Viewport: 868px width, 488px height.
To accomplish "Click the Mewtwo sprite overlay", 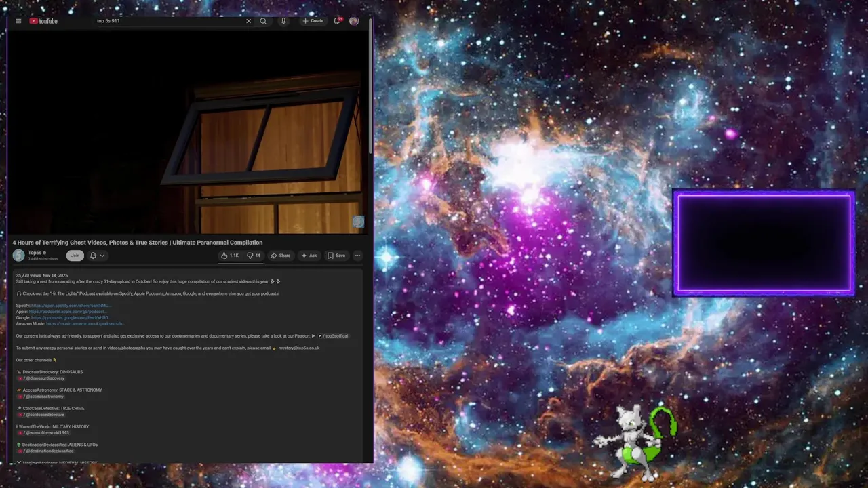I will 635,443.
